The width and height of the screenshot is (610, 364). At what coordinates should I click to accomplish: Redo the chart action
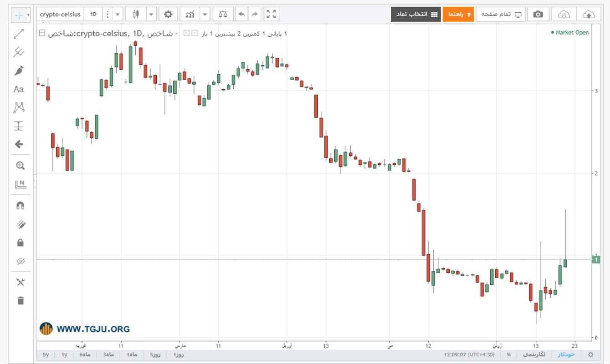254,14
